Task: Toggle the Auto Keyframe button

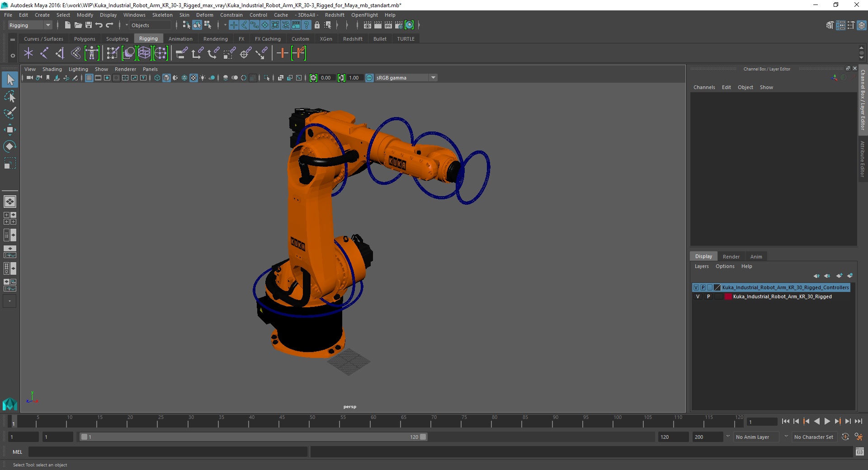Action: (x=845, y=437)
